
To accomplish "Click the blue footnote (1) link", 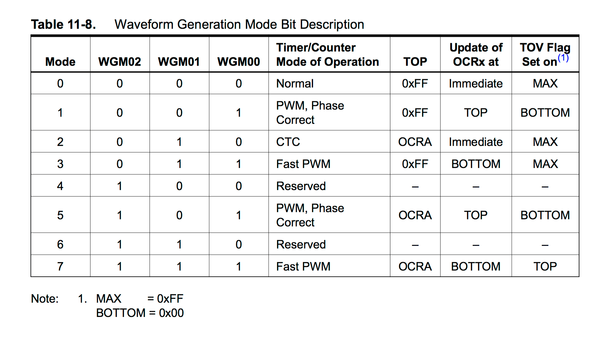I will tap(563, 58).
